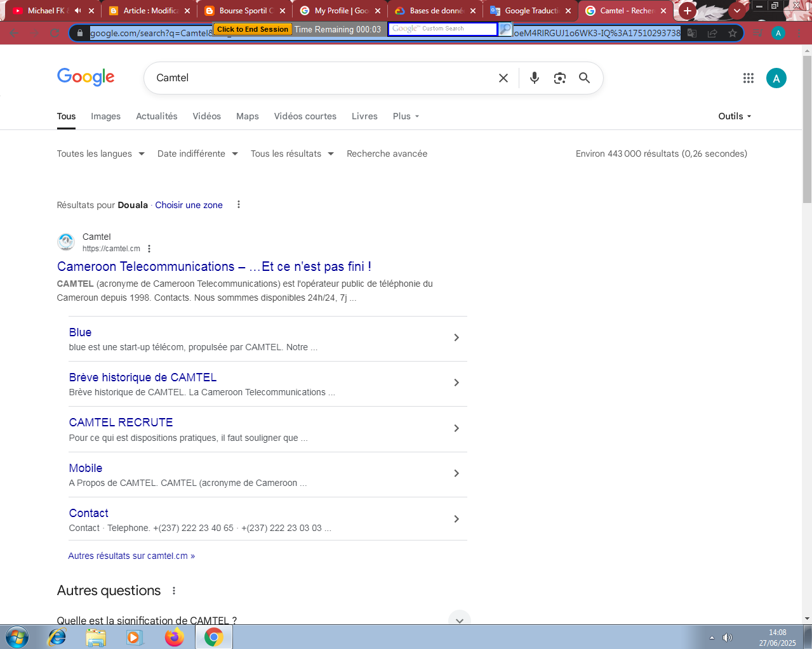Go to the Google logo homepage
Image resolution: width=812 pixels, height=649 pixels.
[x=86, y=77]
